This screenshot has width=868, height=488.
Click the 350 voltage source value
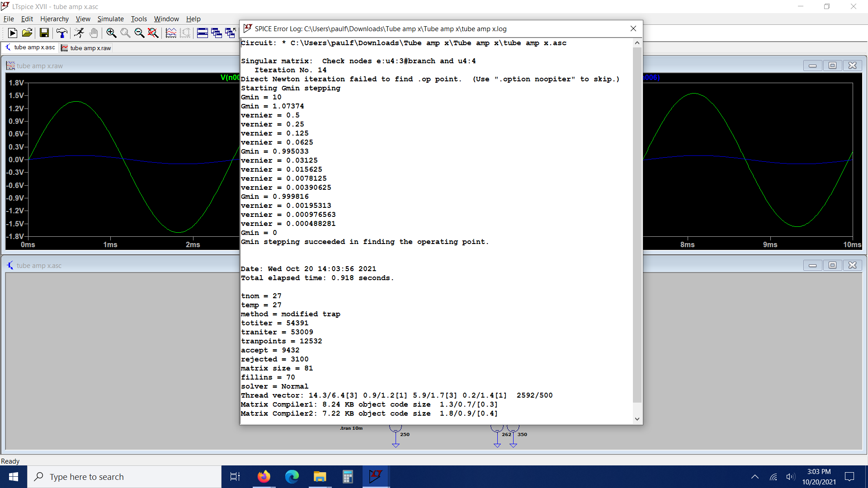pos(522,434)
